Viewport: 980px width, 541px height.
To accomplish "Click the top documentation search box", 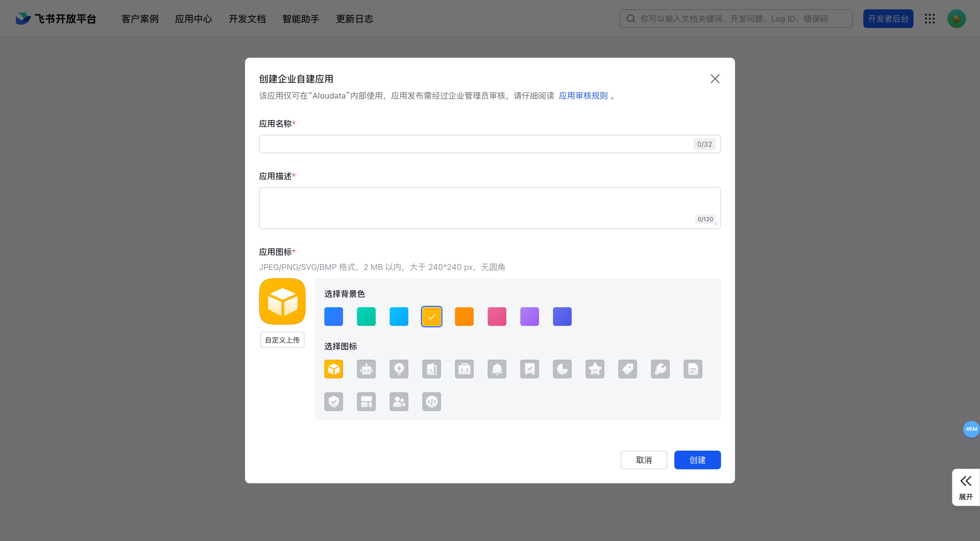I will point(736,19).
